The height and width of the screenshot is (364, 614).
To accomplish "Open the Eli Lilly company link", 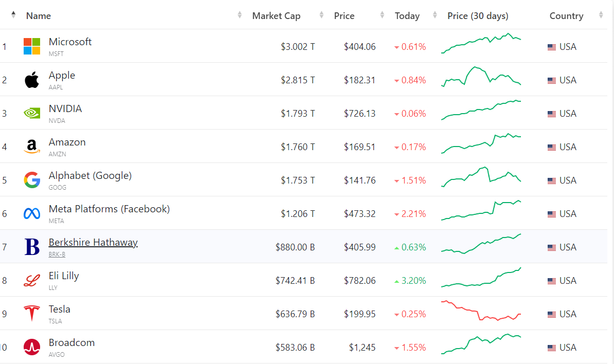I will pyautogui.click(x=64, y=276).
